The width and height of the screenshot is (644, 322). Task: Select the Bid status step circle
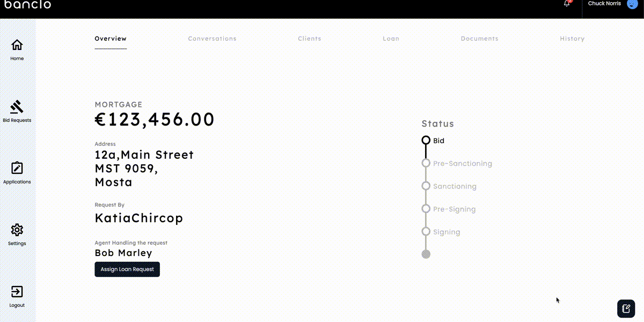pyautogui.click(x=426, y=140)
